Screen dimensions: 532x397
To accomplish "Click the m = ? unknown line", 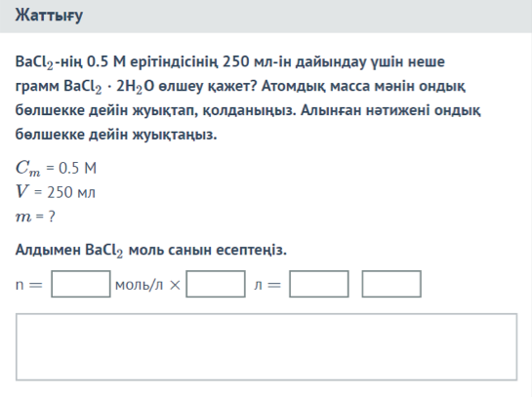I will pyautogui.click(x=35, y=217).
